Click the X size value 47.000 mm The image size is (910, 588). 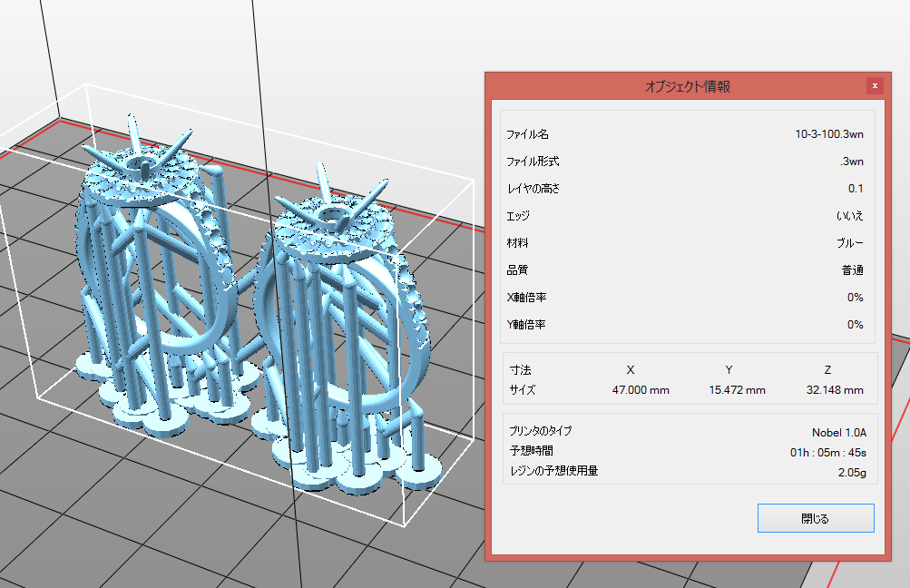(641, 390)
